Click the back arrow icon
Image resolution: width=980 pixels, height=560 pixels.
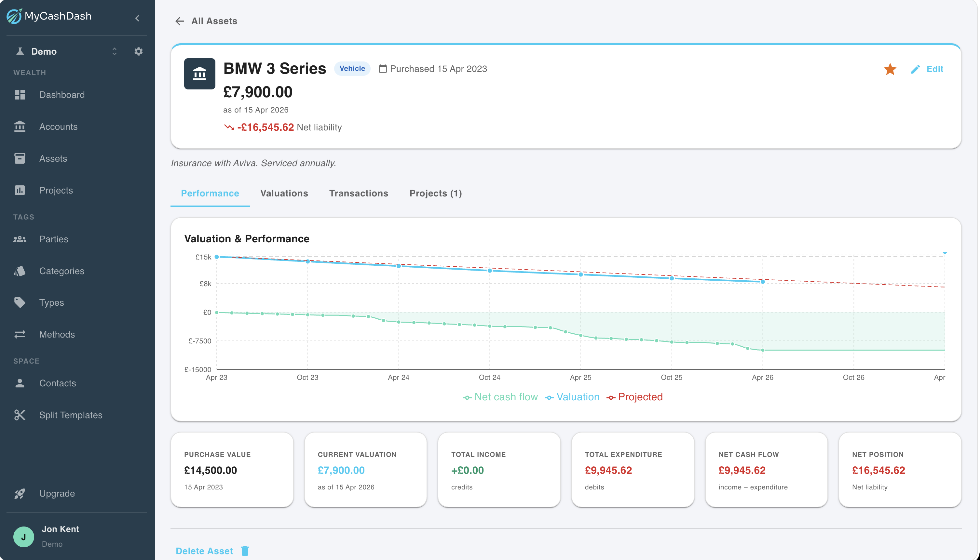(180, 21)
